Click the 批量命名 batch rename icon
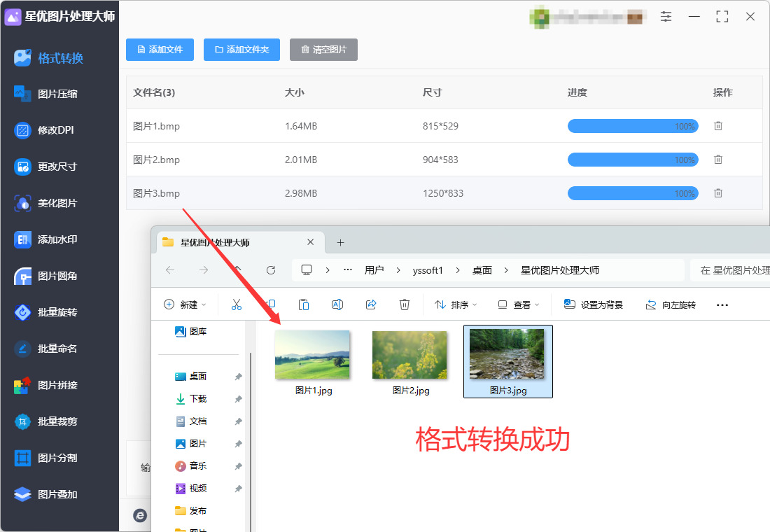The height and width of the screenshot is (532, 770). (22, 349)
